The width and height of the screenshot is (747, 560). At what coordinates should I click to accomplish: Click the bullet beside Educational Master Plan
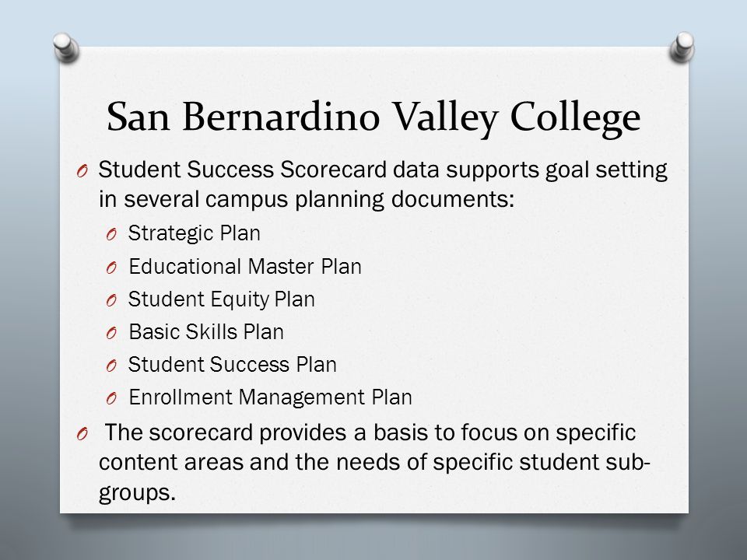pos(111,268)
